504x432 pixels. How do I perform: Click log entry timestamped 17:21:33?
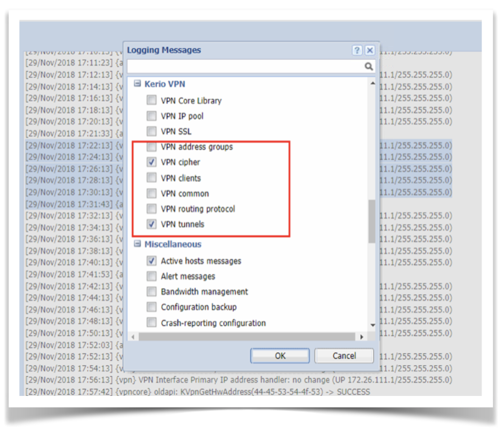pos(74,133)
